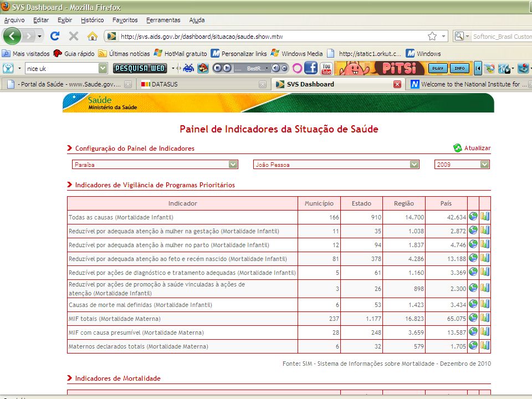The height and width of the screenshot is (399, 532).
Task: Reload the current page
Action: pos(55,36)
